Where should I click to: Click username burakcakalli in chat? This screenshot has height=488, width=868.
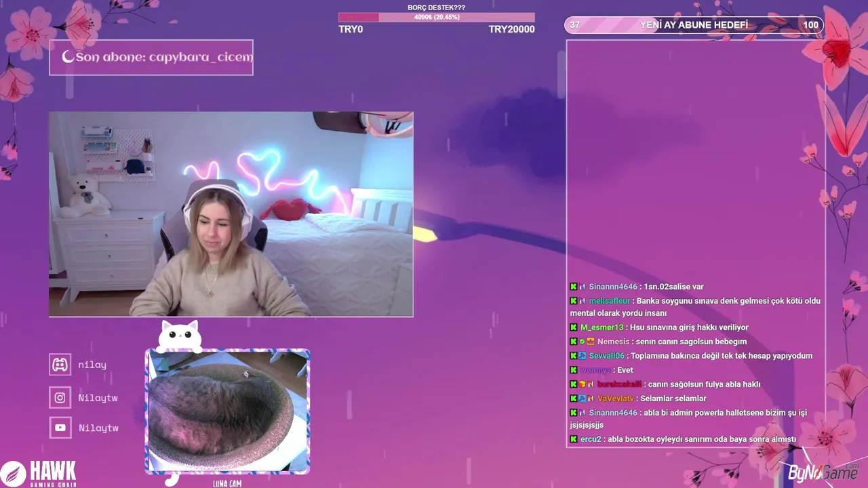pos(619,384)
